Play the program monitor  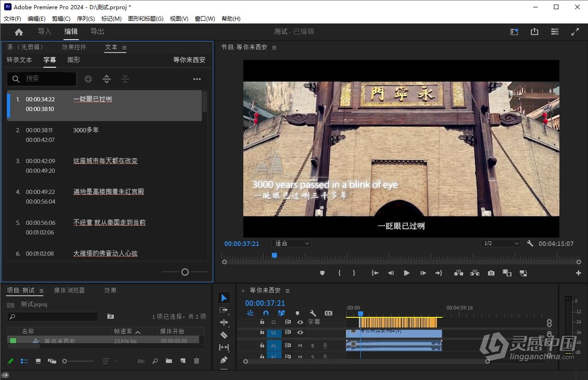[x=406, y=273]
